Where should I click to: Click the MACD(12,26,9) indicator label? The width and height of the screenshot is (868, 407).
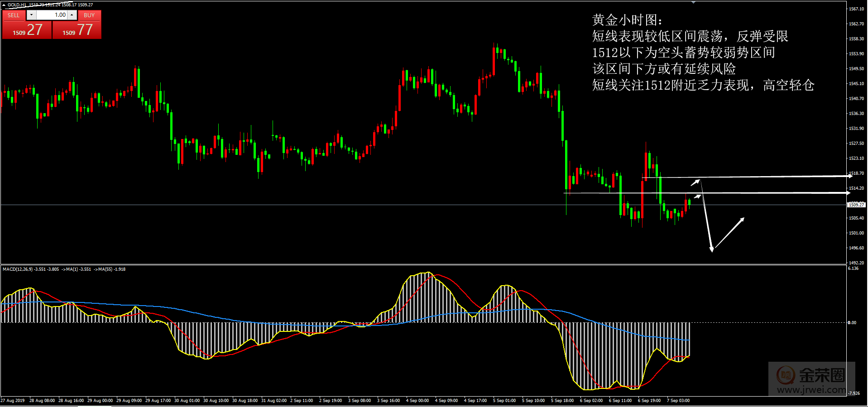(17, 269)
